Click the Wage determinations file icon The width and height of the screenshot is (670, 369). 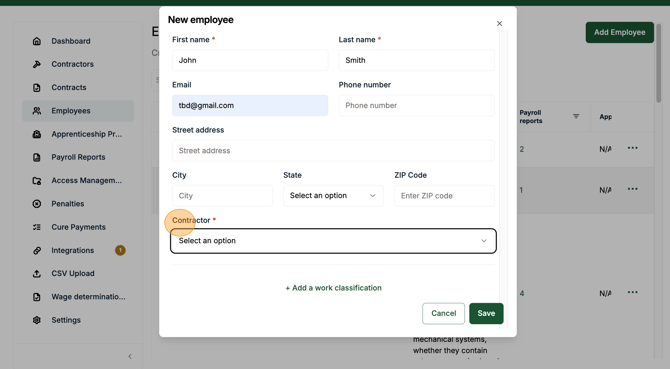[37, 297]
